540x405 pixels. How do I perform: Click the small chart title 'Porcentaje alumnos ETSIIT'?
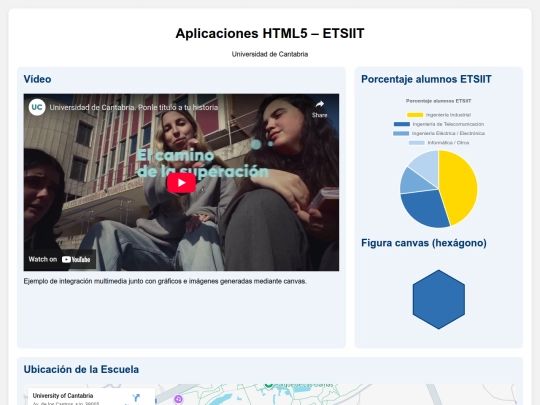click(x=438, y=101)
